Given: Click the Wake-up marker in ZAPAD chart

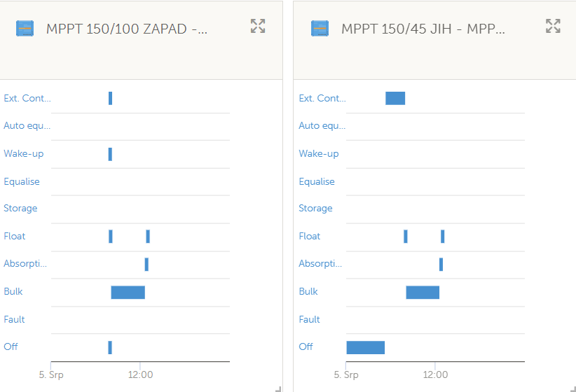Looking at the screenshot, I should click(x=110, y=154).
